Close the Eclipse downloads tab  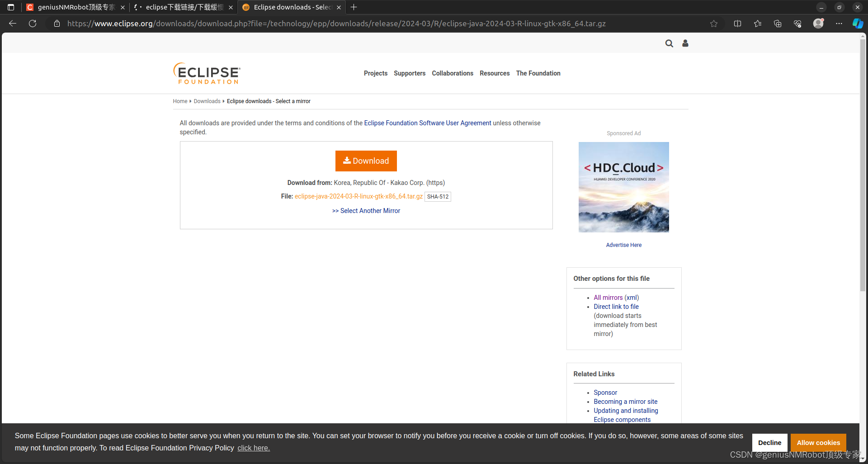pos(339,7)
